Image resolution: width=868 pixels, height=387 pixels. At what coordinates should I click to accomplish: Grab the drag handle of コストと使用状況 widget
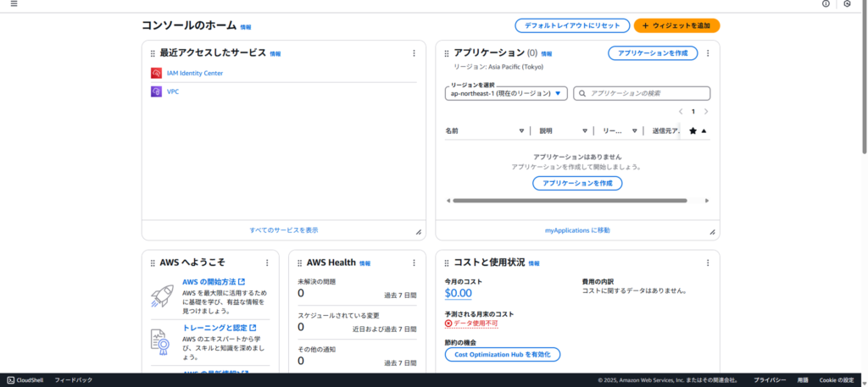tap(446, 263)
